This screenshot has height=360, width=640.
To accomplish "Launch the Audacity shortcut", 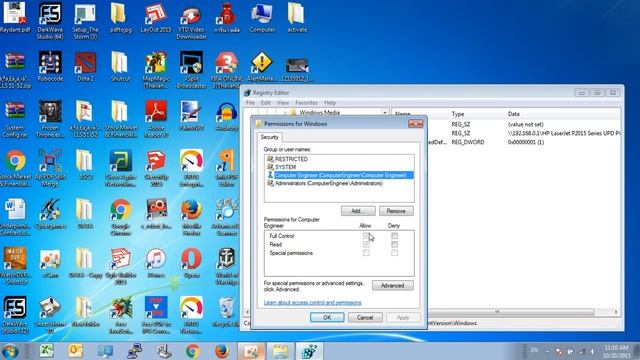I will pos(227,116).
